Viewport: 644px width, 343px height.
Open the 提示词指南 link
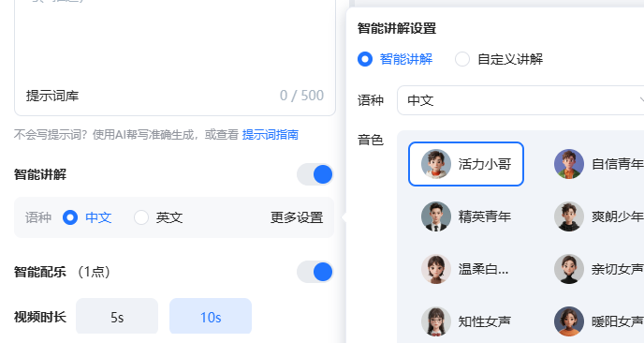coord(271,135)
